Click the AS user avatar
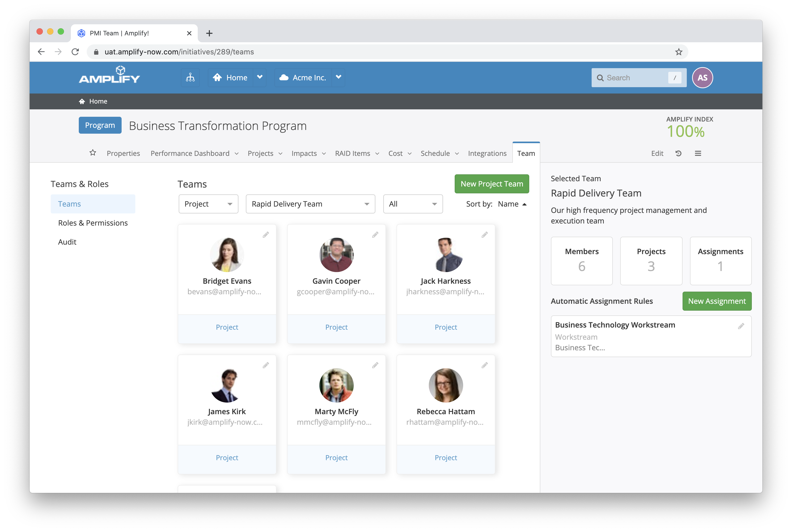The height and width of the screenshot is (532, 792). pyautogui.click(x=702, y=78)
